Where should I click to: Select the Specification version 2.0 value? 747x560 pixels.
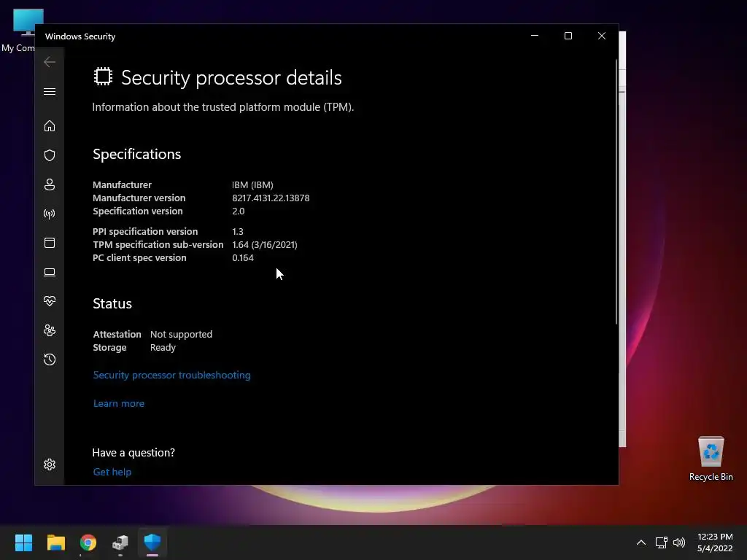(x=239, y=211)
